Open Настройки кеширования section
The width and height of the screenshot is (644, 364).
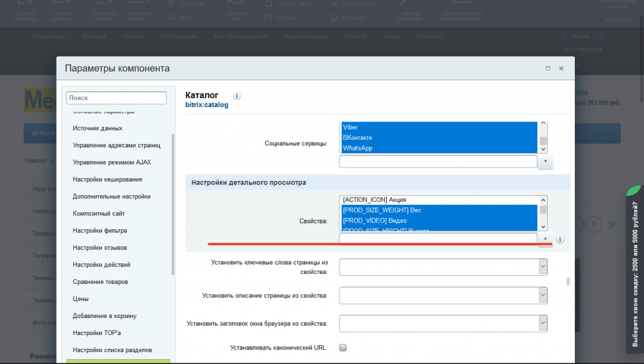tap(107, 179)
